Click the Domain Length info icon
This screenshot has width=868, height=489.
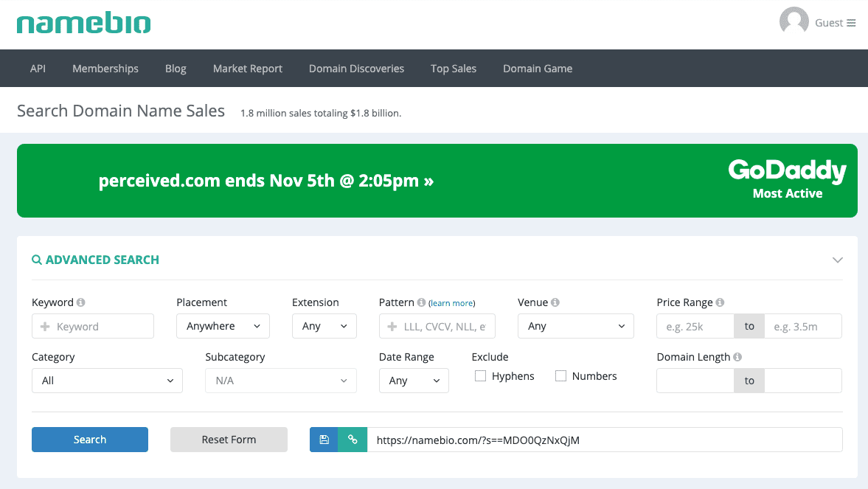[x=737, y=357]
